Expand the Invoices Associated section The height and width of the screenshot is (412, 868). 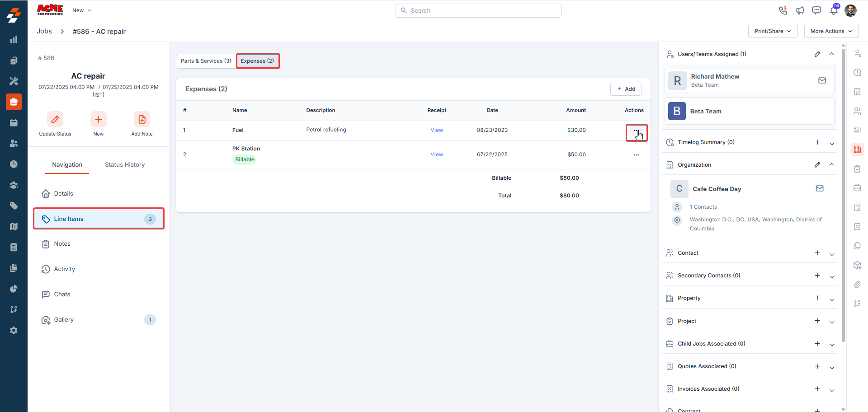[x=832, y=390]
